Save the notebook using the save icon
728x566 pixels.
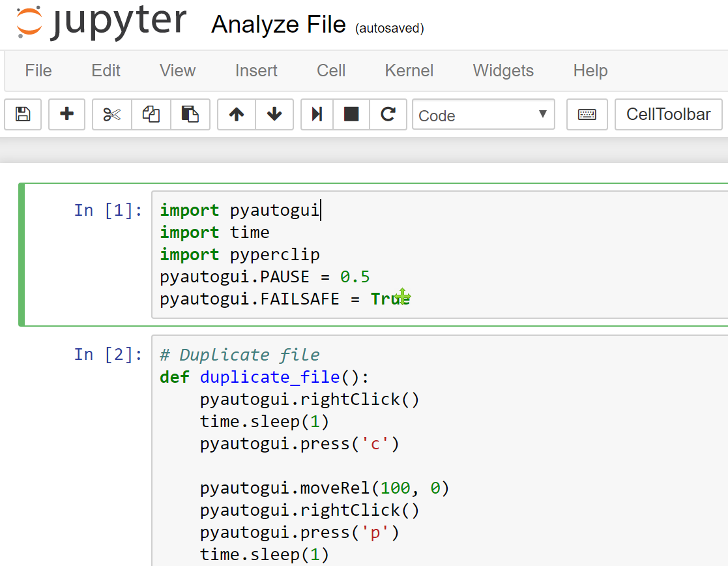point(23,114)
